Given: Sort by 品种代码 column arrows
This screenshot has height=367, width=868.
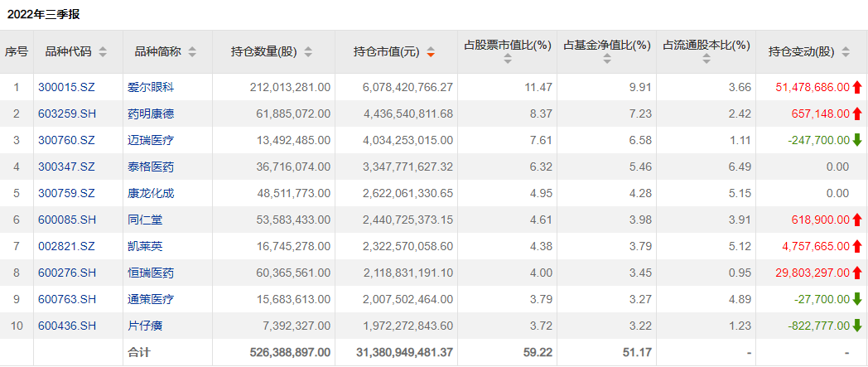Looking at the screenshot, I should pyautogui.click(x=103, y=52).
